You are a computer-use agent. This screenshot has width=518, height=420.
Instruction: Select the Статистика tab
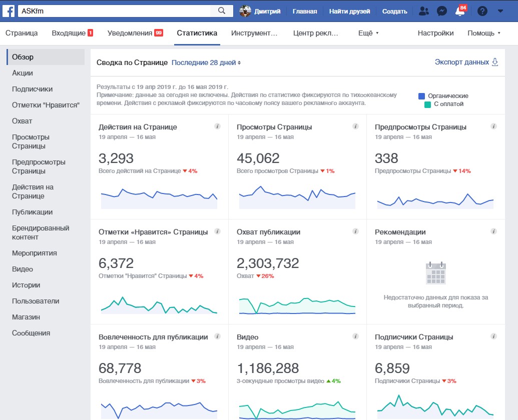(x=197, y=33)
